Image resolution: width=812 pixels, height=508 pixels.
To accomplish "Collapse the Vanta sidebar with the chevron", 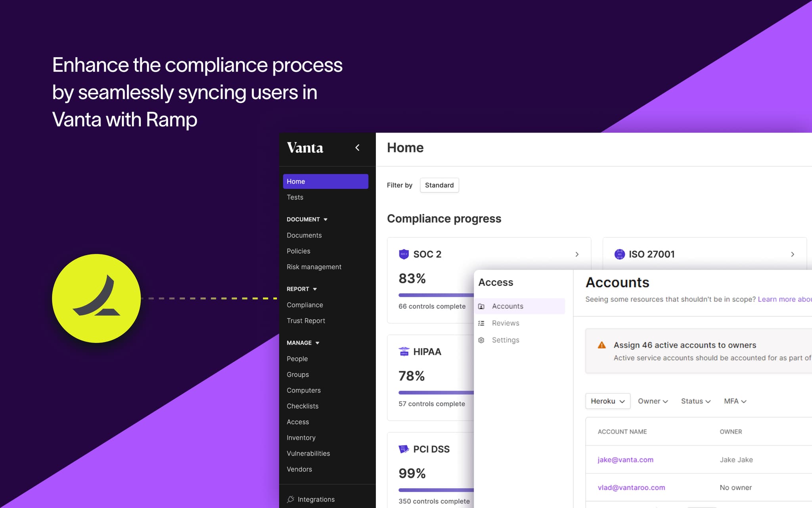I will 357,148.
